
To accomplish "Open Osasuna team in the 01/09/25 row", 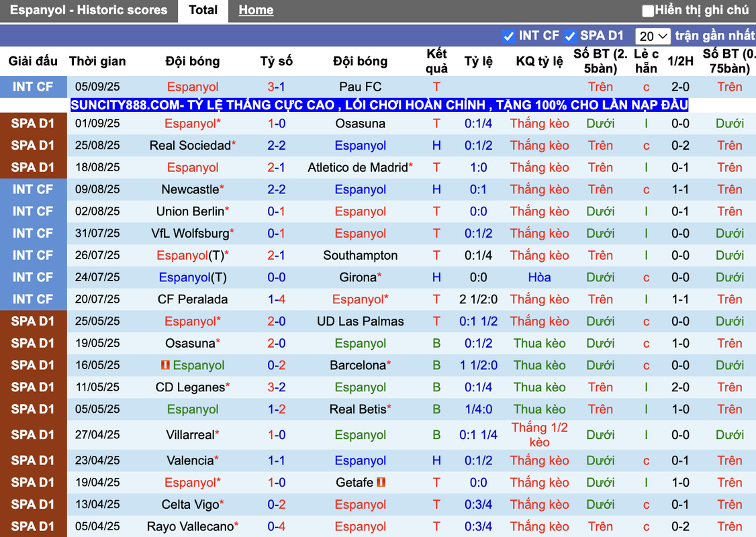I will coord(360,124).
